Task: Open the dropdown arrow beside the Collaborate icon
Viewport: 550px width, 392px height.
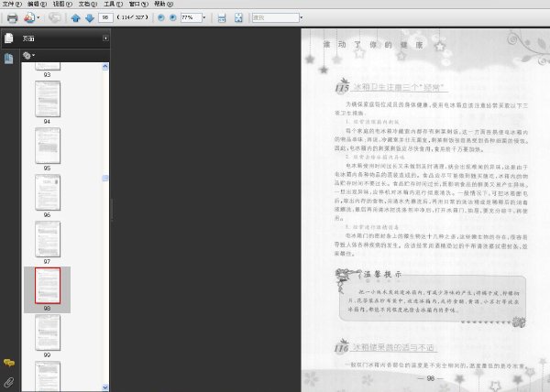Action: 38,17
